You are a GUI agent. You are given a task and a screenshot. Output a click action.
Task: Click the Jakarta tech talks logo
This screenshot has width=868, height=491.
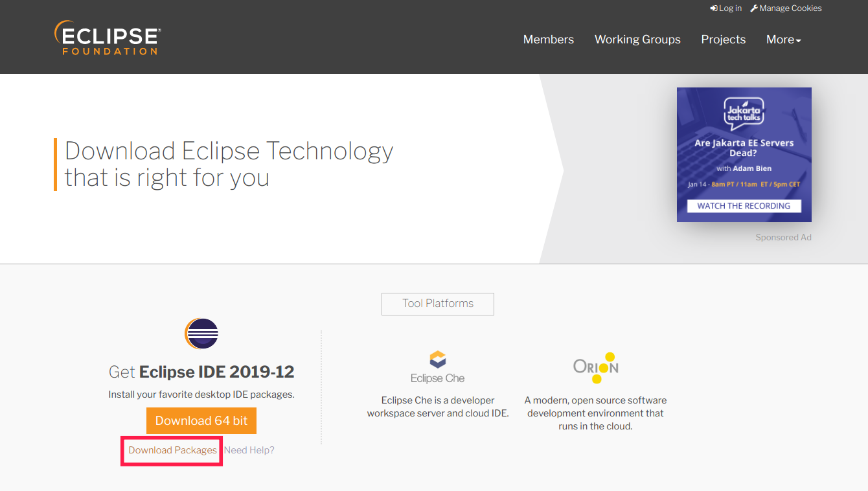click(744, 114)
